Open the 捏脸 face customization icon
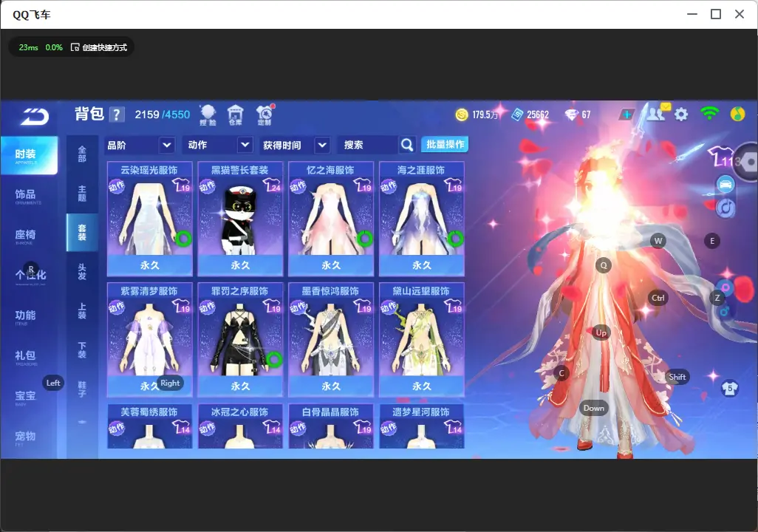Viewport: 758px width, 532px height. (208, 115)
